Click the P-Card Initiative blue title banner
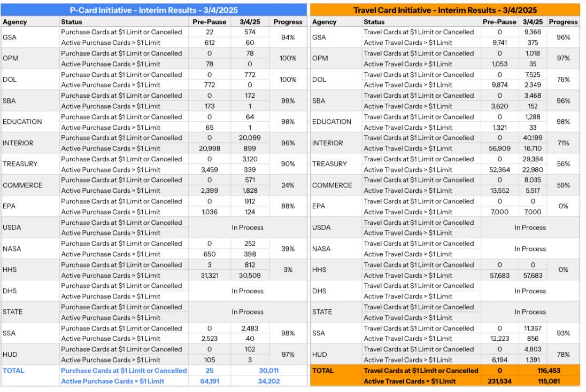This screenshot has width=586, height=392. (154, 10)
